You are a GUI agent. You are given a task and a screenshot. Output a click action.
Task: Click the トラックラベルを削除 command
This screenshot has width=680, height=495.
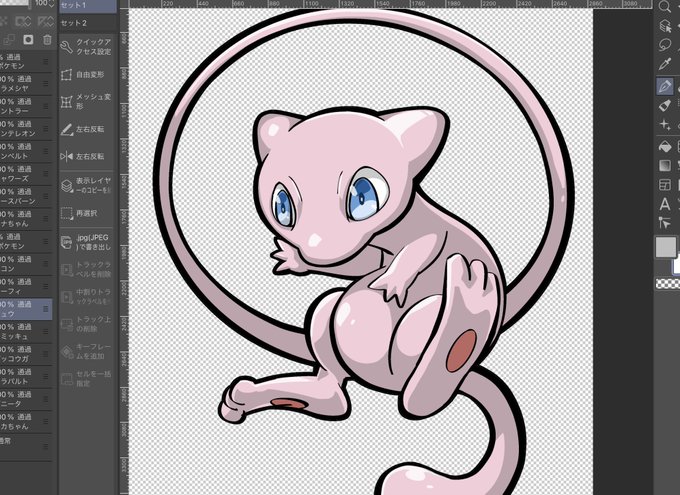pos(86,269)
